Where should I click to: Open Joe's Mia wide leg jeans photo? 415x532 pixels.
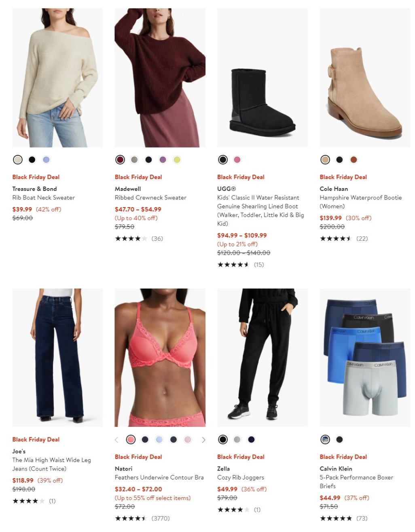click(x=57, y=358)
